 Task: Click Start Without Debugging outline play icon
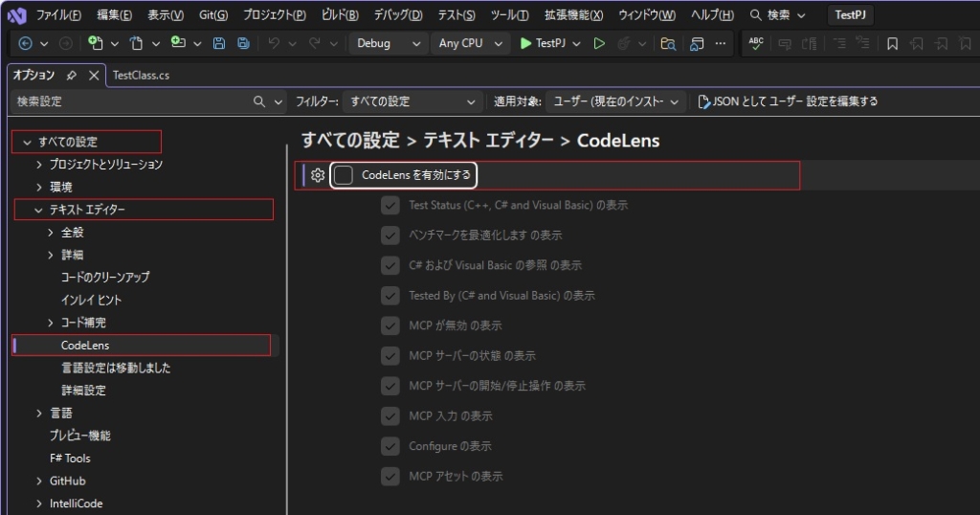coord(599,43)
